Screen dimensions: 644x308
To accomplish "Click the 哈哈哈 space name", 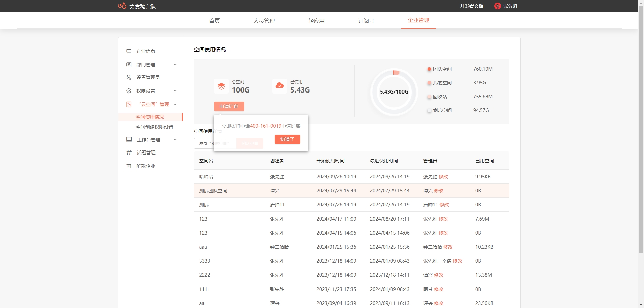I will 206,177.
